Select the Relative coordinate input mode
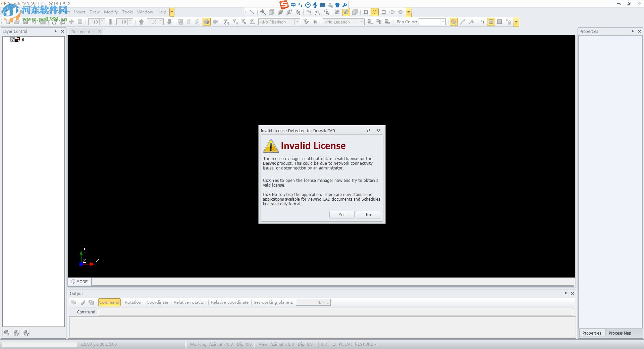The image size is (644, 349). (x=230, y=302)
